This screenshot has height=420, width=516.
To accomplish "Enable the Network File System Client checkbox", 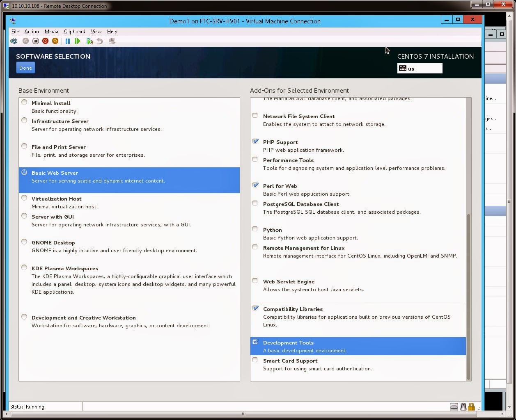I will click(x=255, y=116).
